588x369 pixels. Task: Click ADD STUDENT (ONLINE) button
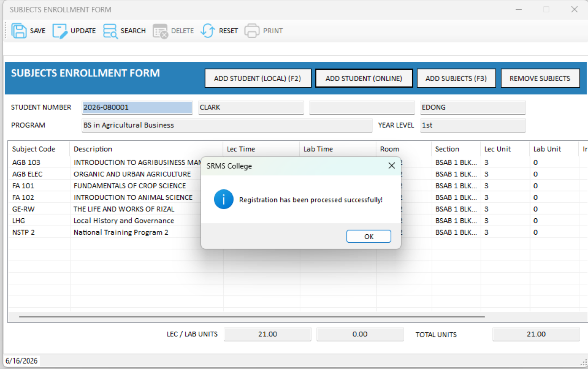point(364,79)
